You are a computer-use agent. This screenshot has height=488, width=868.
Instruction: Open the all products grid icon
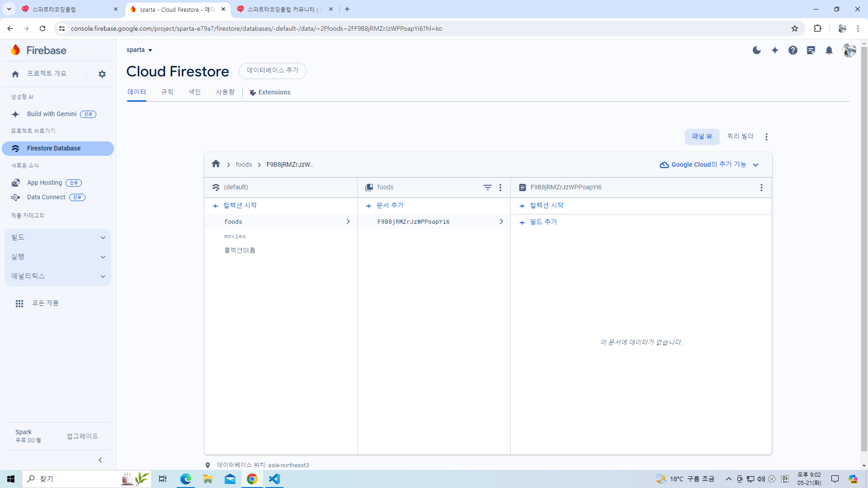[x=19, y=304]
